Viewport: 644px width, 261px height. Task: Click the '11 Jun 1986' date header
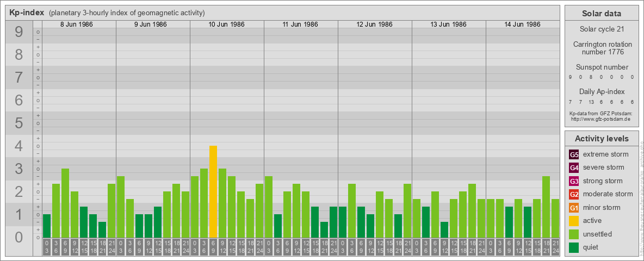click(x=300, y=24)
